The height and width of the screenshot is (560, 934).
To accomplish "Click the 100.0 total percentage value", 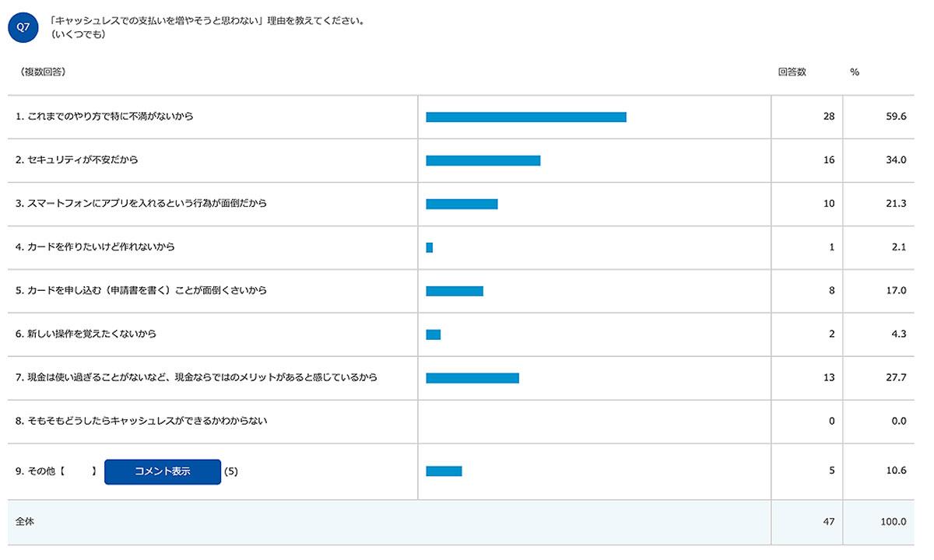I will 893,522.
